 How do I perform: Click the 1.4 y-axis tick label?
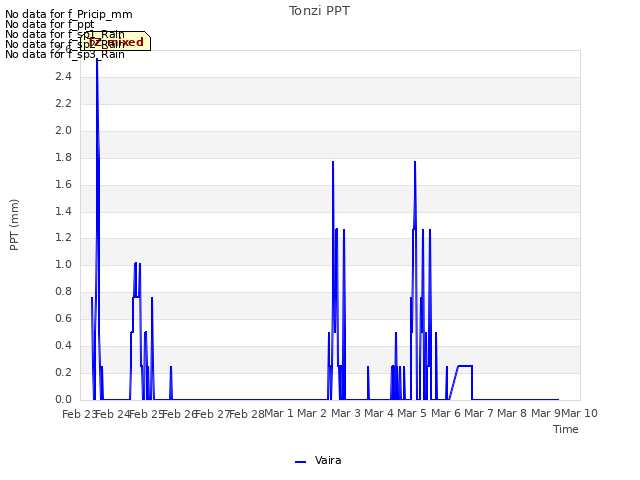63,211
